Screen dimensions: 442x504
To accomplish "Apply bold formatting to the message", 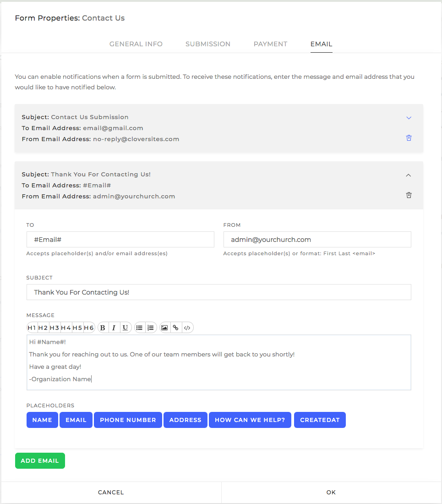I will pyautogui.click(x=103, y=327).
